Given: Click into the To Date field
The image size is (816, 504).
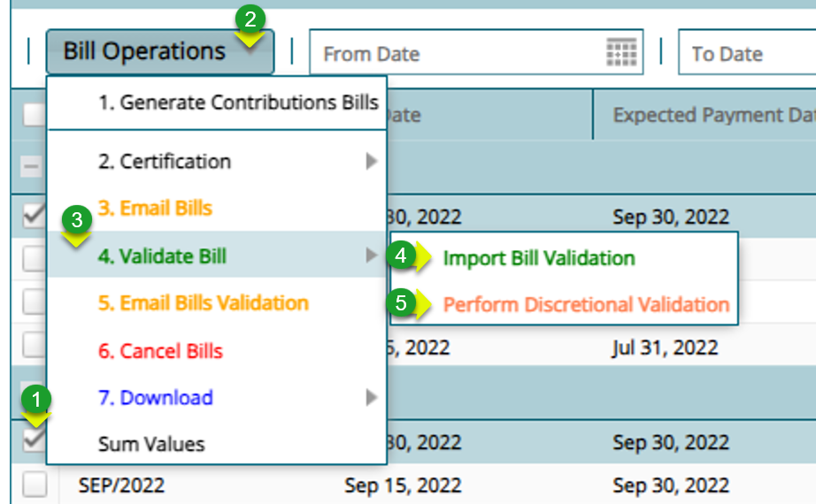Looking at the screenshot, I should pos(747,52).
